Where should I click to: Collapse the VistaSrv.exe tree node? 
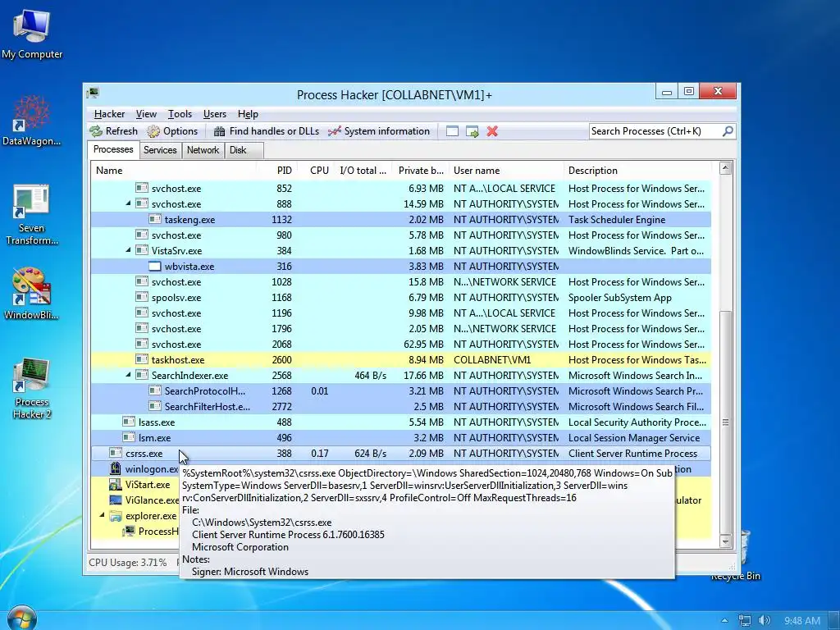[128, 250]
